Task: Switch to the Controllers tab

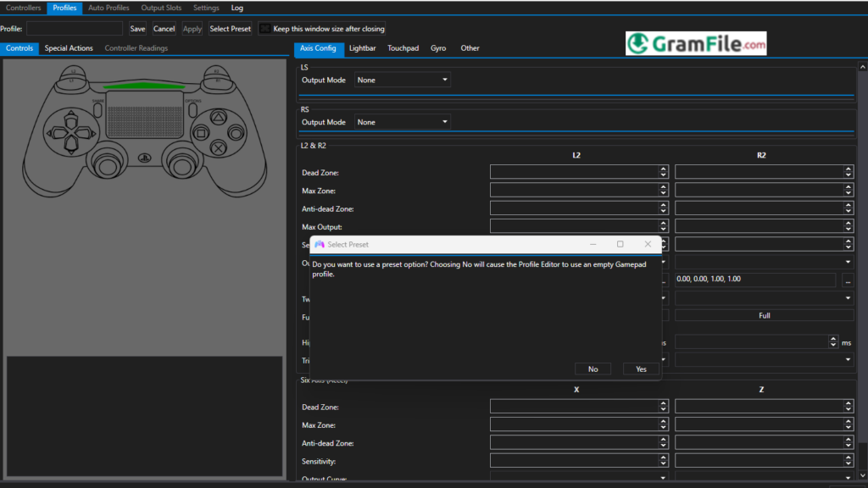Action: 23,7
